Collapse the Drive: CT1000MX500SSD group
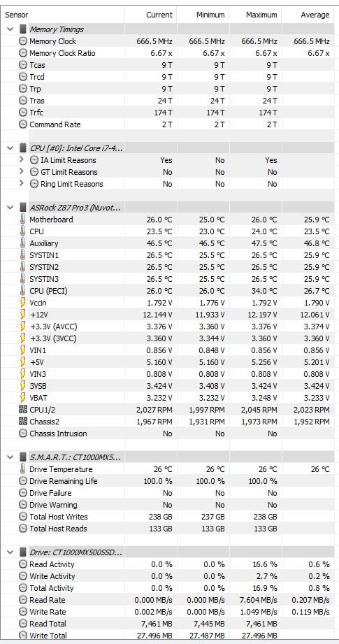The width and height of the screenshot is (339, 644). tap(10, 552)
